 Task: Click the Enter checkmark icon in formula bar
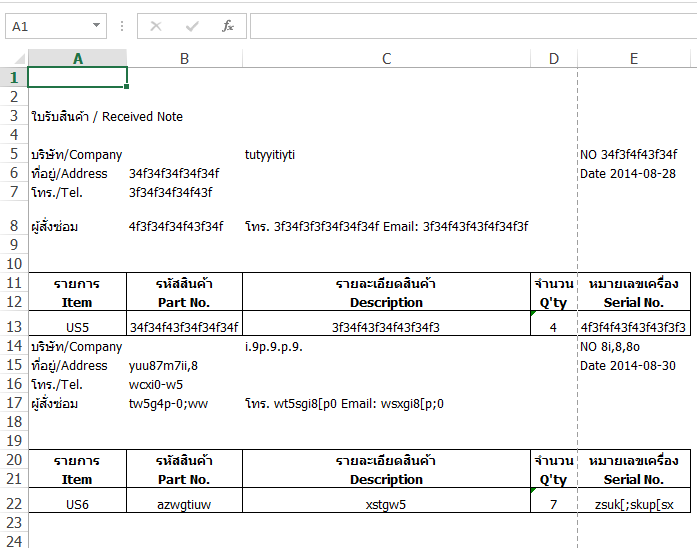point(192,27)
